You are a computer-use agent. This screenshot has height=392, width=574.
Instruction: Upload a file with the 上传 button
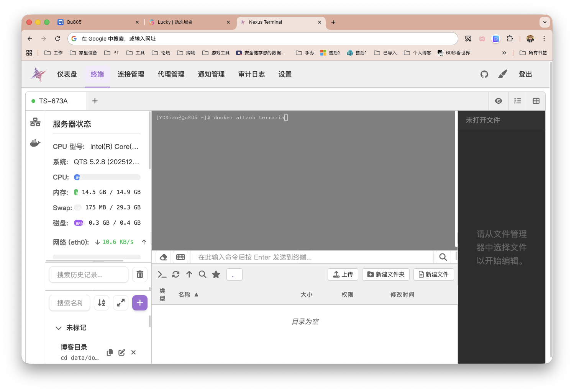click(343, 274)
